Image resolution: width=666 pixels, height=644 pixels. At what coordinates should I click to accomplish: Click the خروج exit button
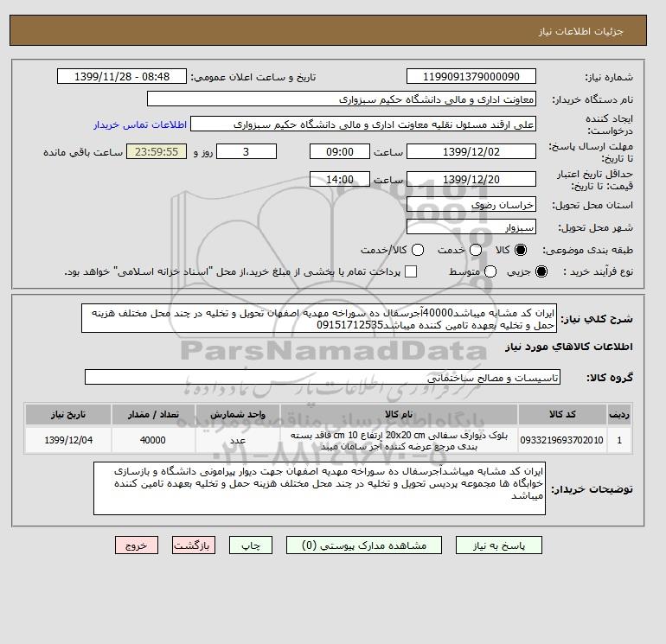click(137, 545)
